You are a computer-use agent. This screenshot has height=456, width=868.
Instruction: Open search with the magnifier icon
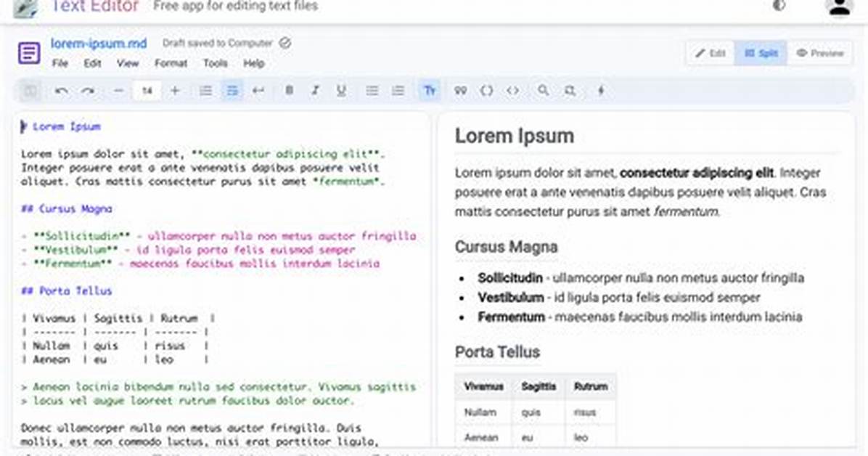click(544, 90)
